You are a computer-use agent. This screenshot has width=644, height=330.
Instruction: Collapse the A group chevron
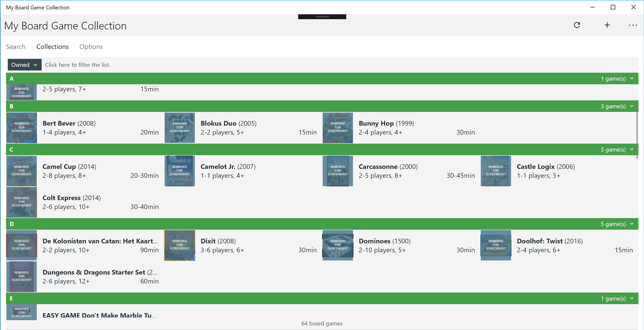tap(632, 79)
